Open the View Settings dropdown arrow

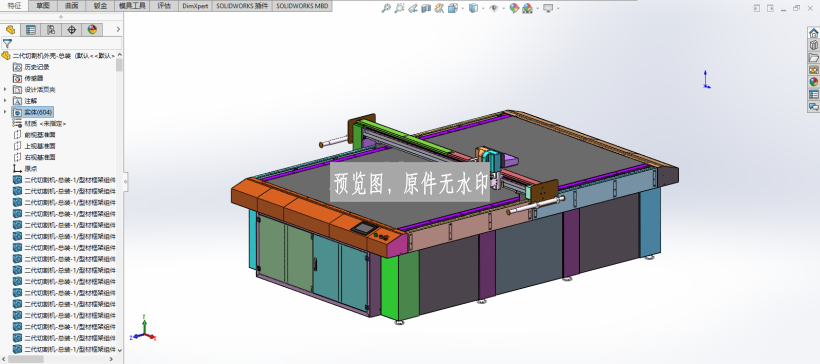[x=557, y=8]
